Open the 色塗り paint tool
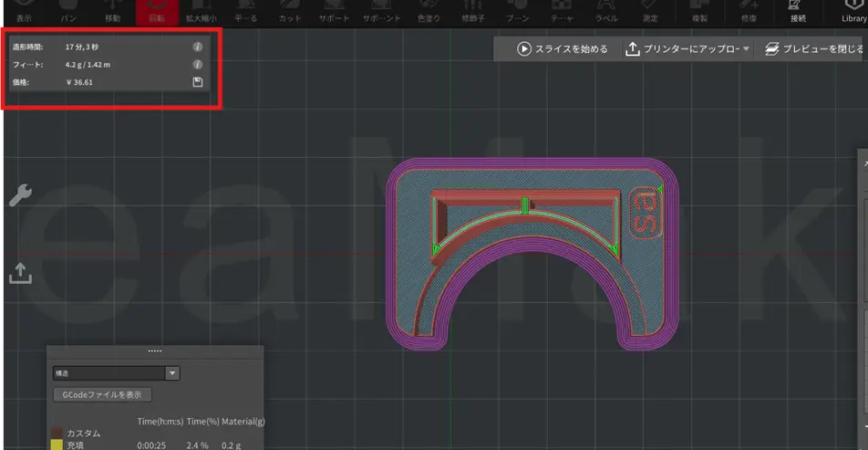Image resolution: width=868 pixels, height=450 pixels. click(428, 11)
